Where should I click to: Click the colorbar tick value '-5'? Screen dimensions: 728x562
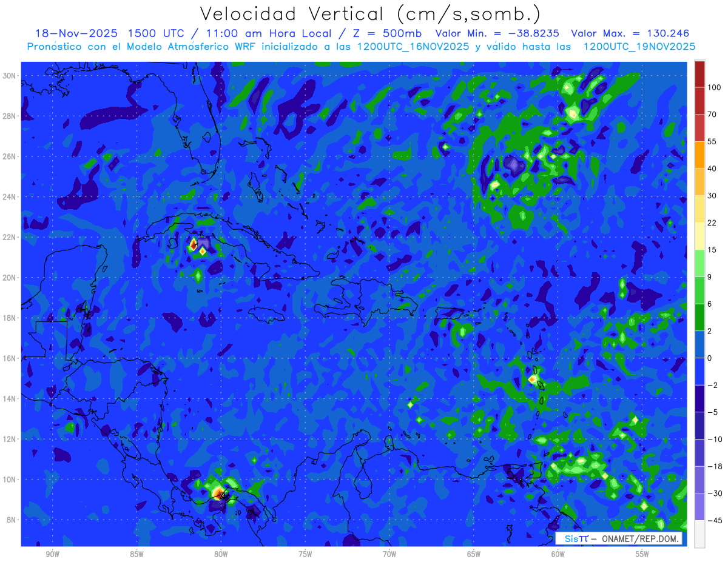point(712,412)
